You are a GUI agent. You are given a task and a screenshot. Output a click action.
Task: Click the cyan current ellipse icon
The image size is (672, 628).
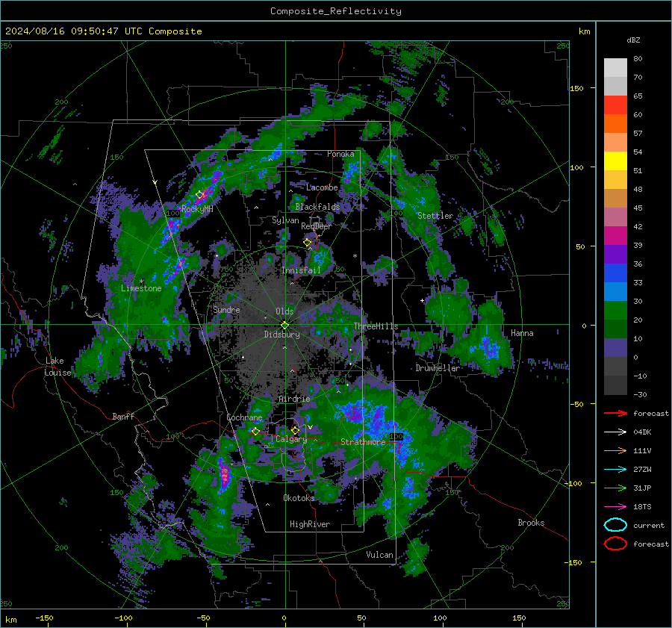[615, 525]
